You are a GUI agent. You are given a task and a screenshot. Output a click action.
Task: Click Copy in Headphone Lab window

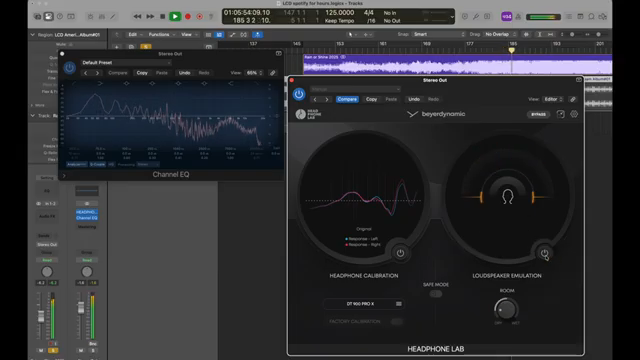click(x=371, y=99)
